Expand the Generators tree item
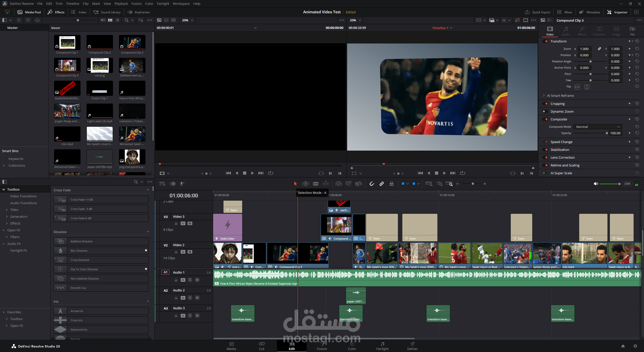Viewport: 644px width, 352px height. click(7, 216)
